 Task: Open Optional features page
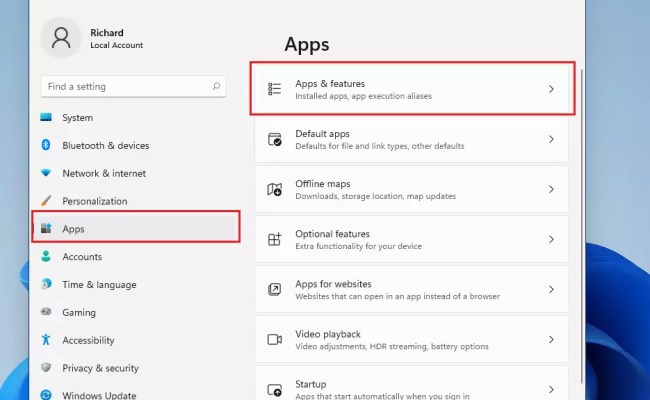click(x=412, y=239)
